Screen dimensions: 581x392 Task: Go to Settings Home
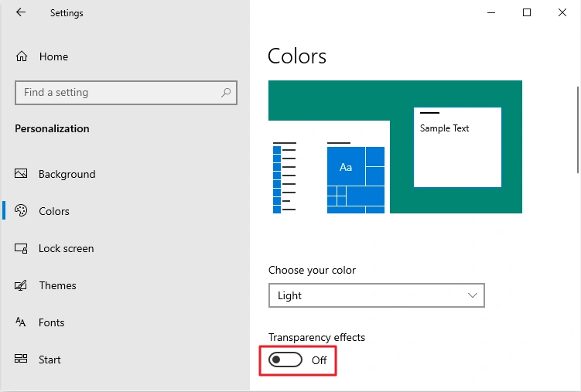53,56
